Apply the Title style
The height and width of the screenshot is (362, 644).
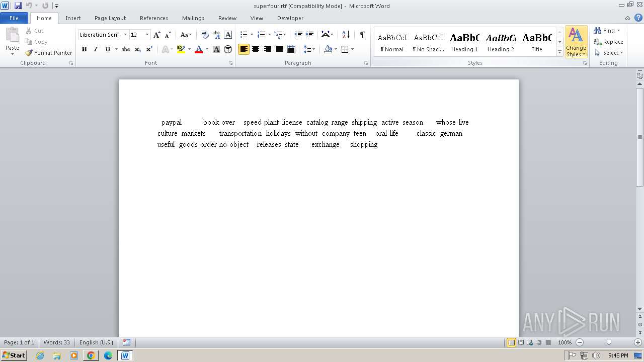tap(537, 42)
